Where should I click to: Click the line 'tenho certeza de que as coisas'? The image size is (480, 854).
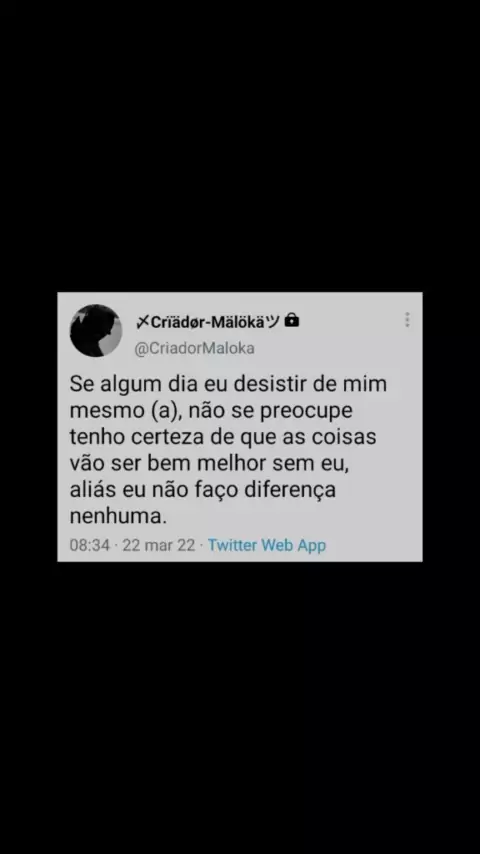(x=223, y=437)
